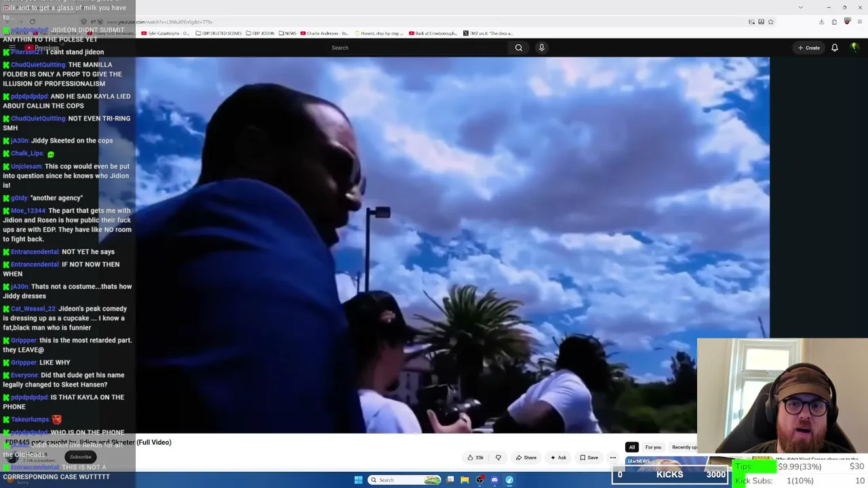Open the TMZ on X bookmark
The image size is (868, 488).
pos(488,33)
